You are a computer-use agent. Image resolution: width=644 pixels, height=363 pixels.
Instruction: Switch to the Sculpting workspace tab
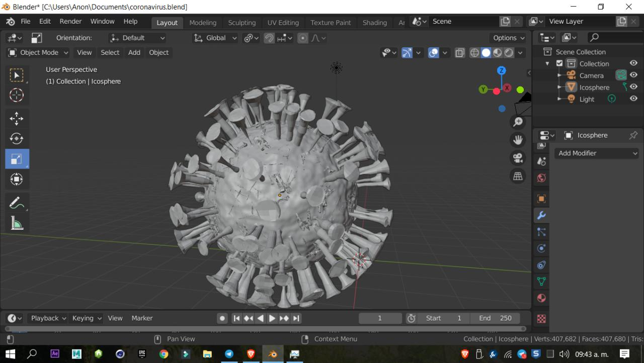pos(242,23)
